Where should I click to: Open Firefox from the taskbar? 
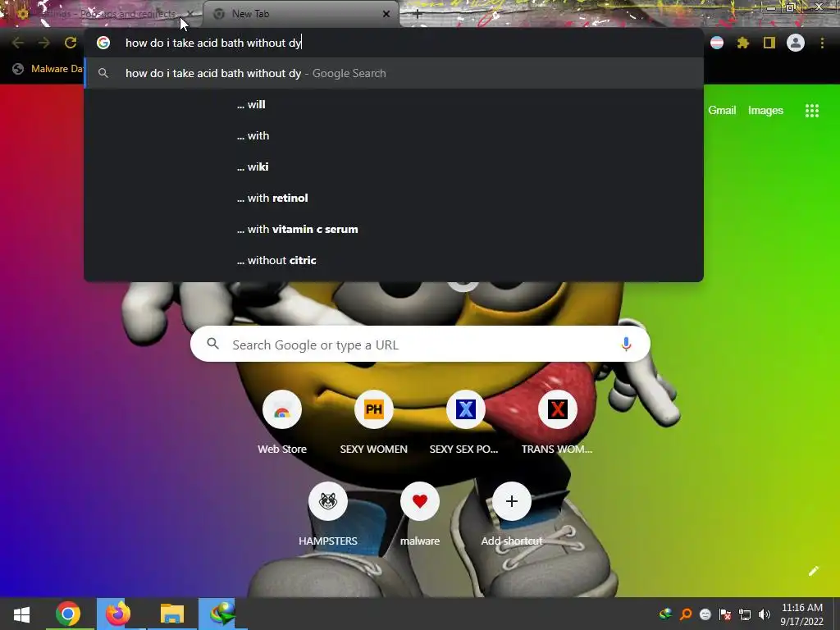pyautogui.click(x=118, y=614)
